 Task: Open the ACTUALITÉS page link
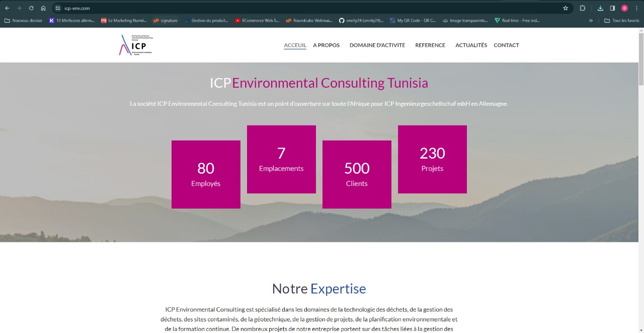point(471,45)
